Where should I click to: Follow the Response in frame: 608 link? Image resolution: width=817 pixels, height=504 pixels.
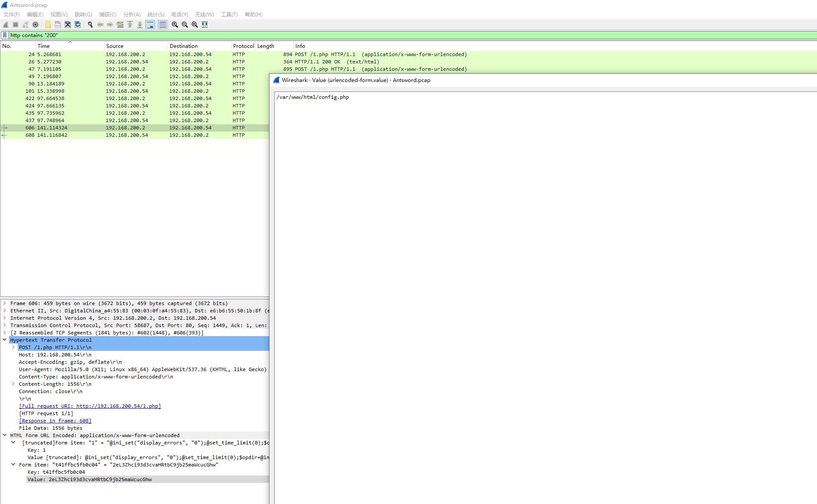click(x=55, y=421)
